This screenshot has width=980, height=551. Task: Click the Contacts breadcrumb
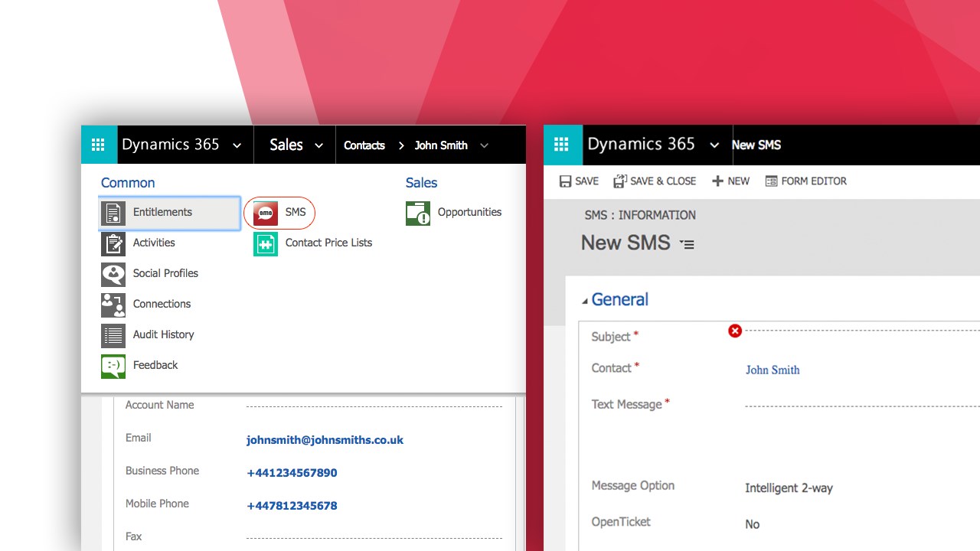364,145
